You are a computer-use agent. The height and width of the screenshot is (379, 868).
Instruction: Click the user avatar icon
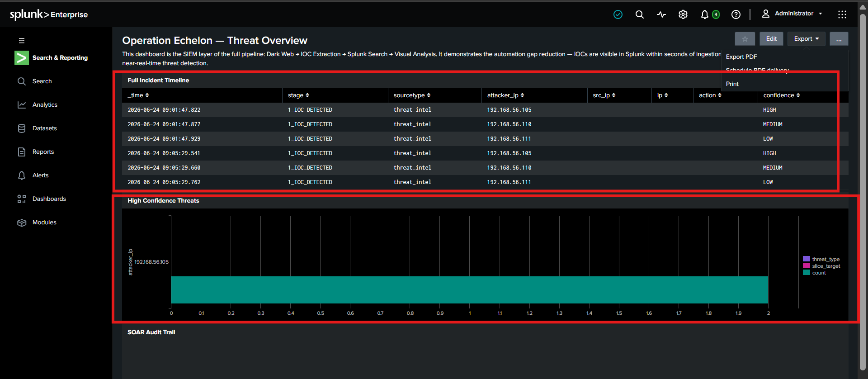tap(765, 14)
